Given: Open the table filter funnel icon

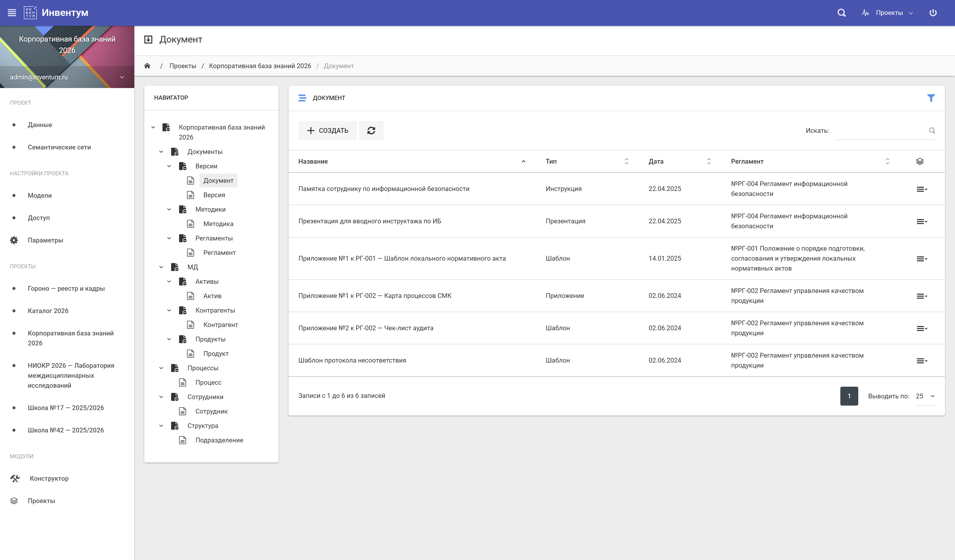Looking at the screenshot, I should tap(931, 98).
